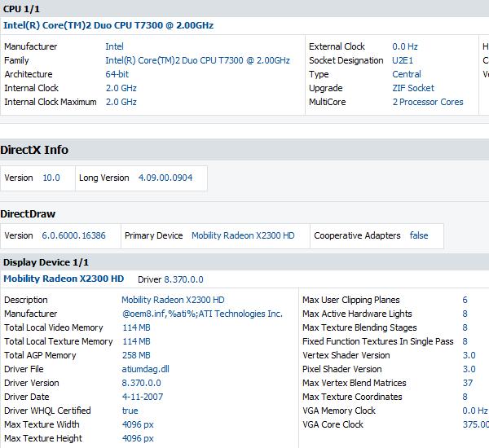Click the Vertex Shader Version label
The width and height of the screenshot is (489, 448).
coord(346,355)
